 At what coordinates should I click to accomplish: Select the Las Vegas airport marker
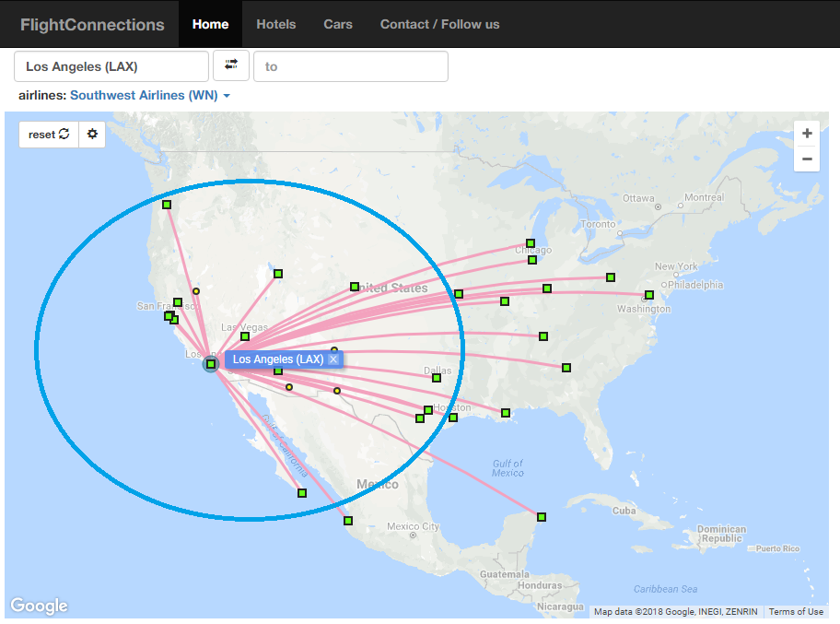click(245, 336)
